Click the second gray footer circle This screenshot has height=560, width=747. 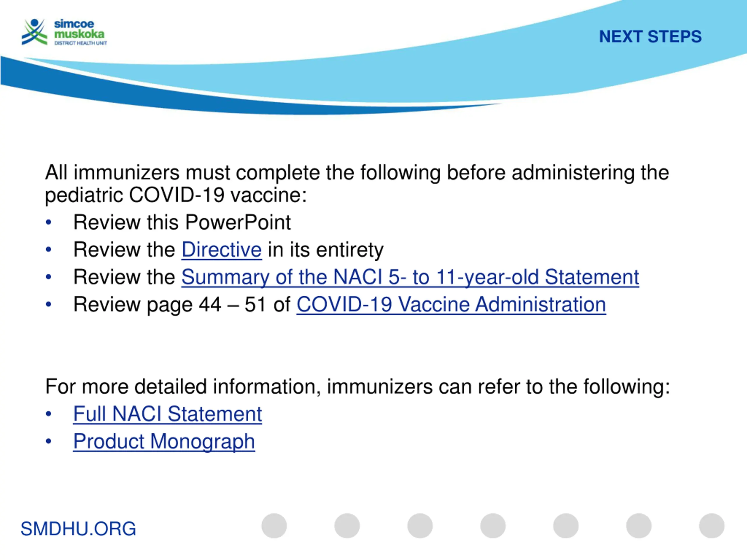click(347, 526)
